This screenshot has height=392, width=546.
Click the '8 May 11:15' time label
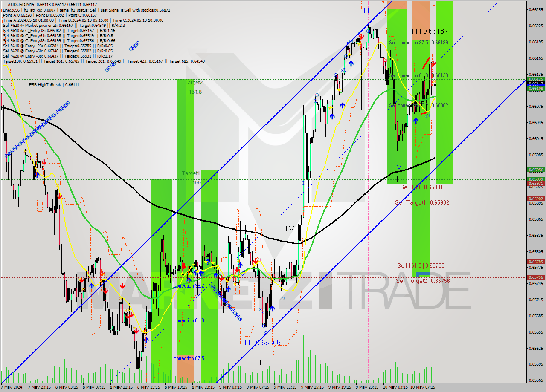click(x=121, y=387)
